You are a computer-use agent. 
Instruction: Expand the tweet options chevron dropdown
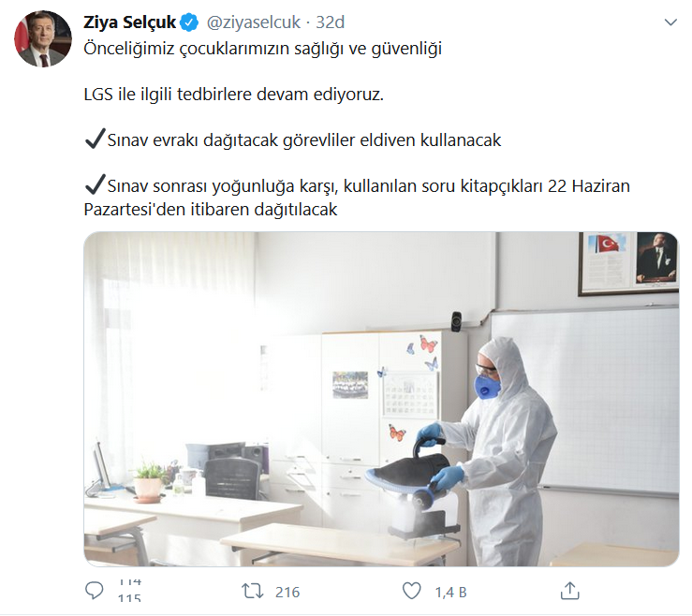coord(670,22)
